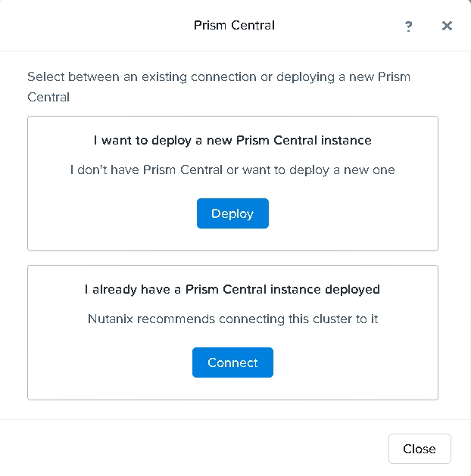Click the Close button in the footer
Viewport: 471px width, 476px height.
click(x=419, y=449)
